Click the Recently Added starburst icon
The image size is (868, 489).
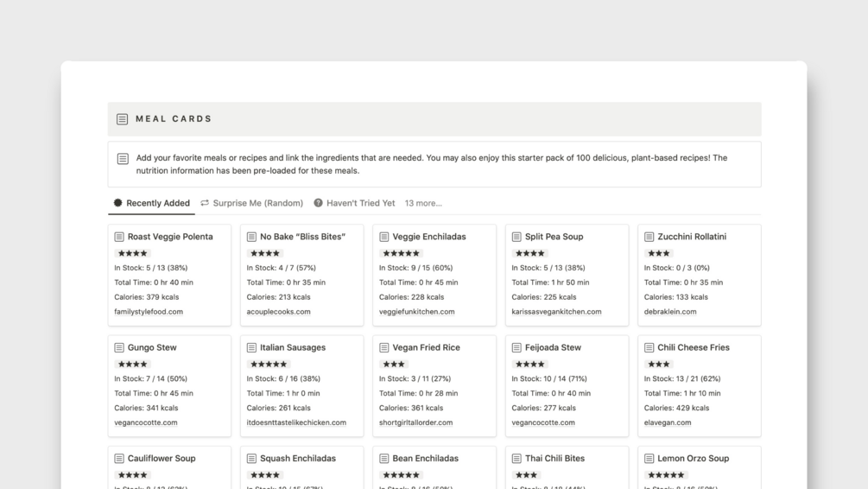point(118,203)
